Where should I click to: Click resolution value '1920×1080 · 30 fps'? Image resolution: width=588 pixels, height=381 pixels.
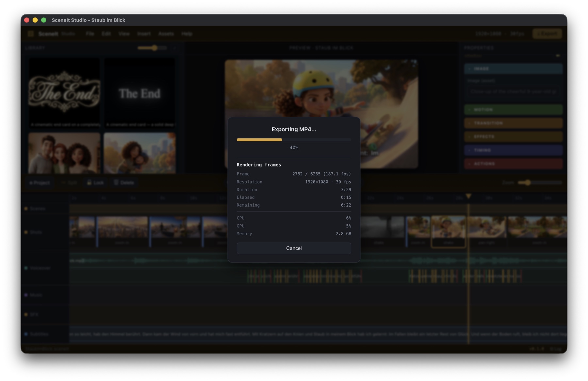pyautogui.click(x=328, y=182)
